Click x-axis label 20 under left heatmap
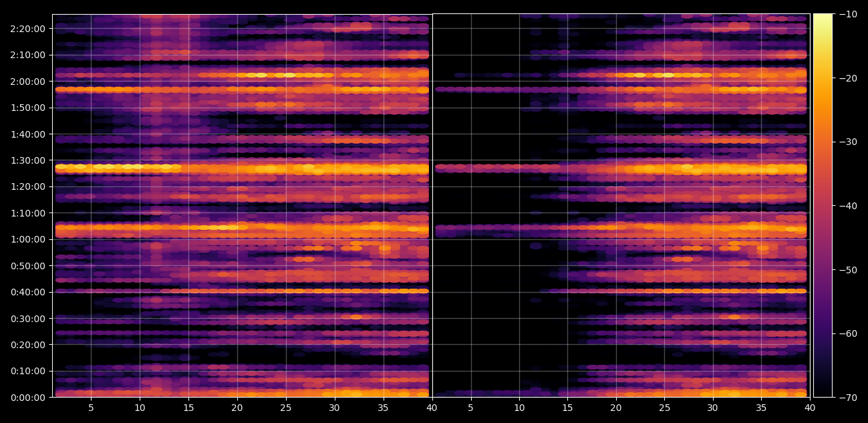 237,408
